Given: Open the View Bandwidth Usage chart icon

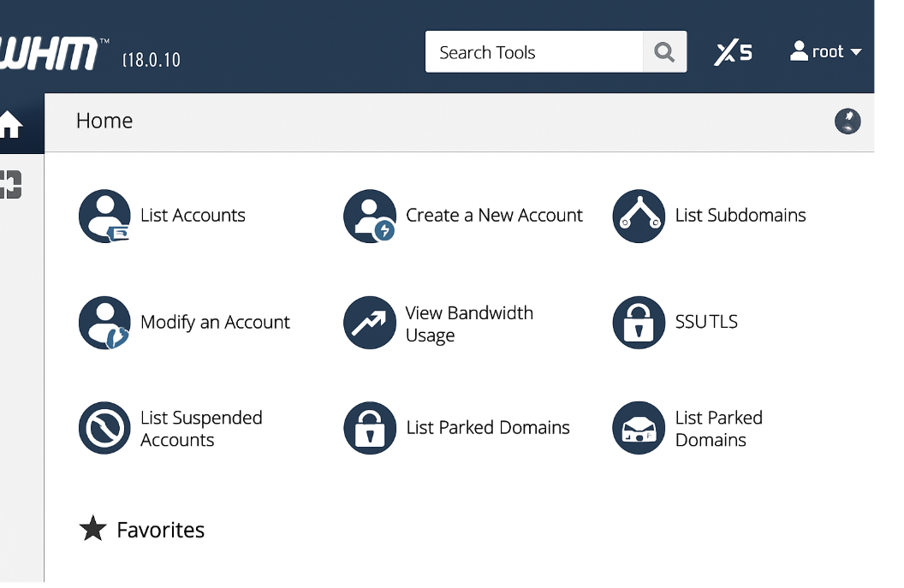Looking at the screenshot, I should pos(370,323).
